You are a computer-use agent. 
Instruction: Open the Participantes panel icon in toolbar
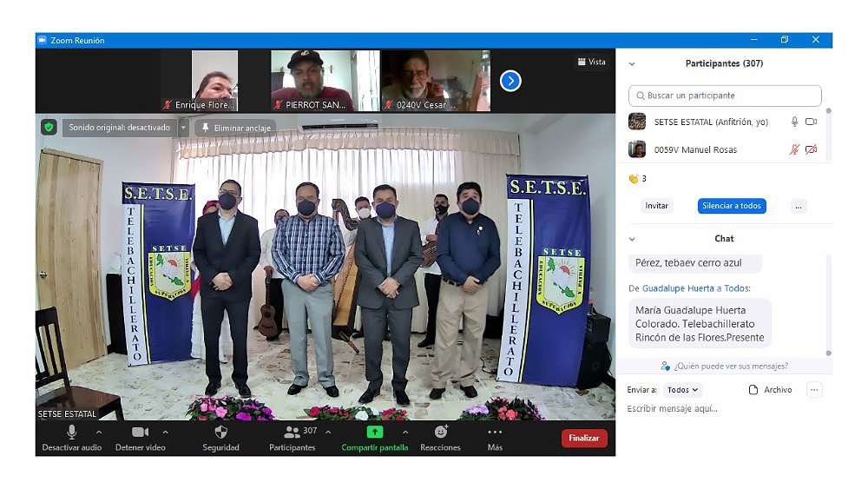point(292,432)
